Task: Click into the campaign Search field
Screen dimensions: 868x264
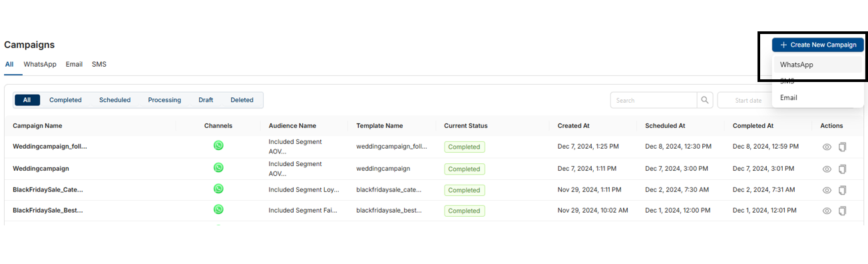Action: [654, 100]
